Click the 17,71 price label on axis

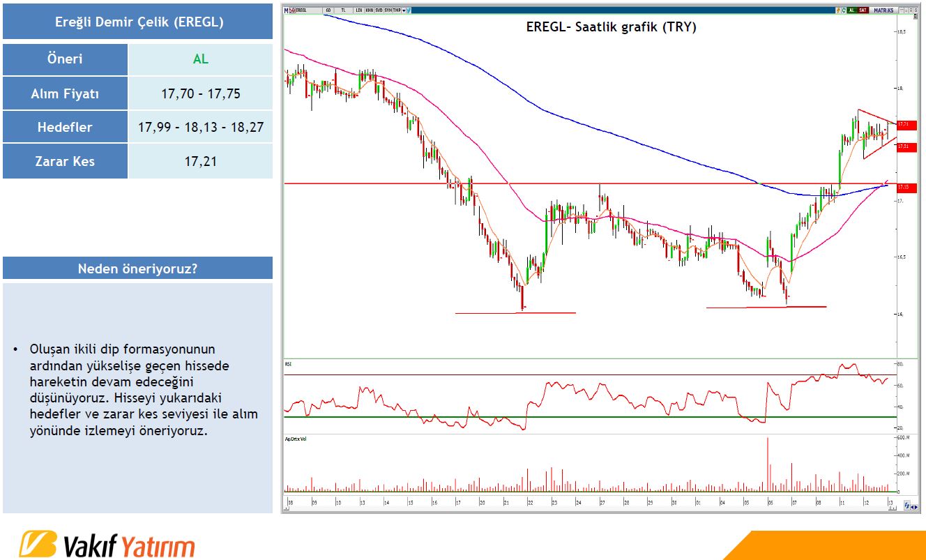tap(906, 125)
